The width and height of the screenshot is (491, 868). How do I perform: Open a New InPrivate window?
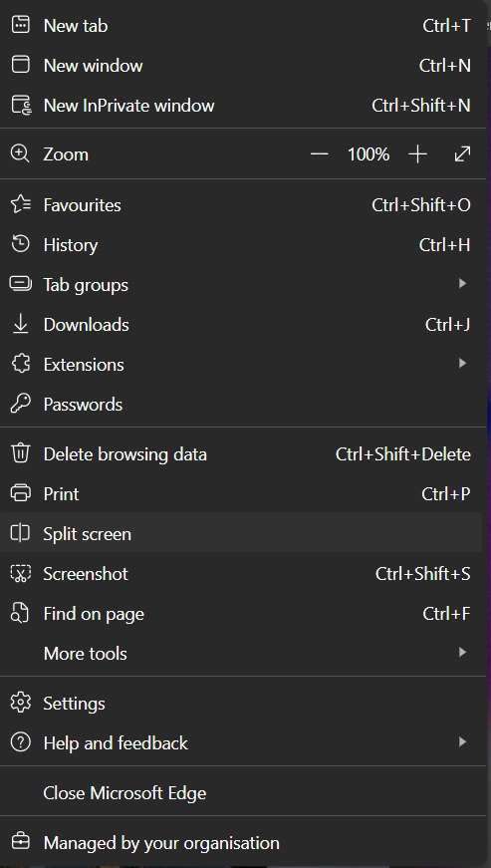(x=241, y=106)
